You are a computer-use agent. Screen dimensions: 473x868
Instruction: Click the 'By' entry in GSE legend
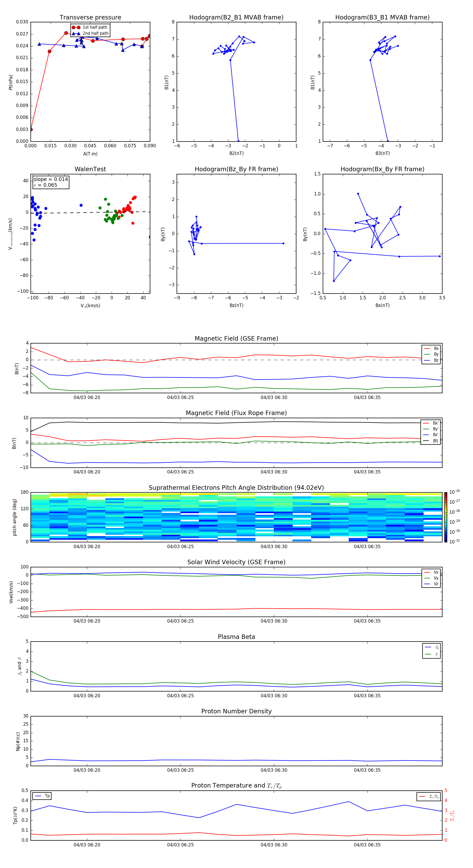pyautogui.click(x=431, y=354)
